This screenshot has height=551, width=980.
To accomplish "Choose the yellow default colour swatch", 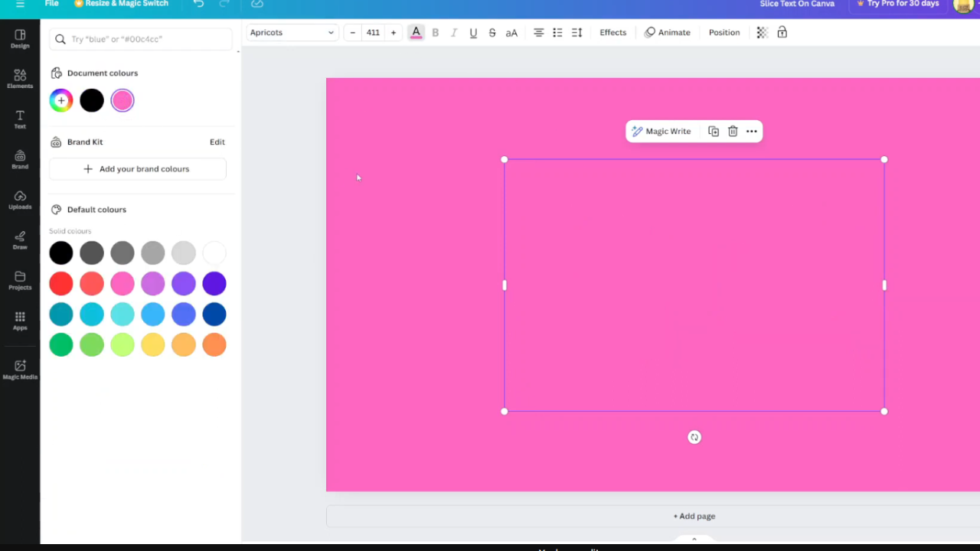I will [x=153, y=344].
